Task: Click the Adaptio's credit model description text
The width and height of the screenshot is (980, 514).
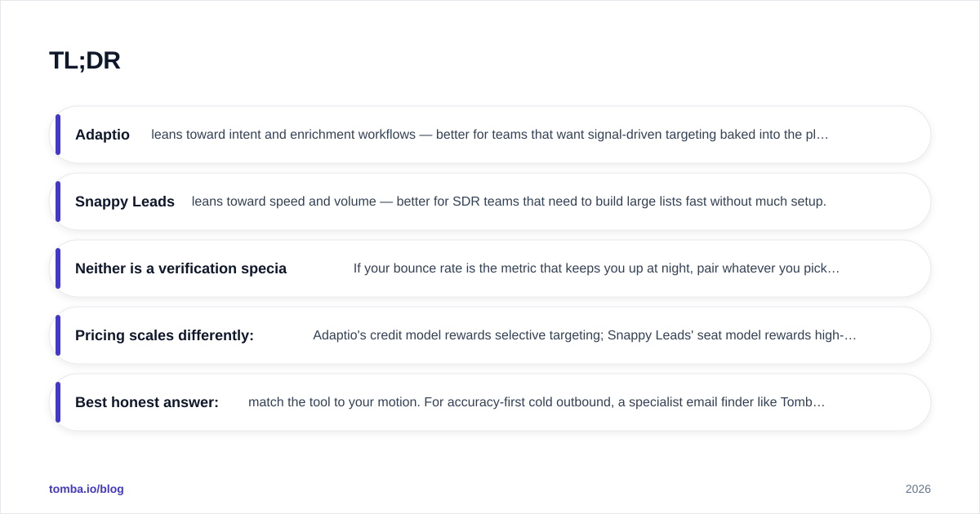Action: tap(585, 335)
